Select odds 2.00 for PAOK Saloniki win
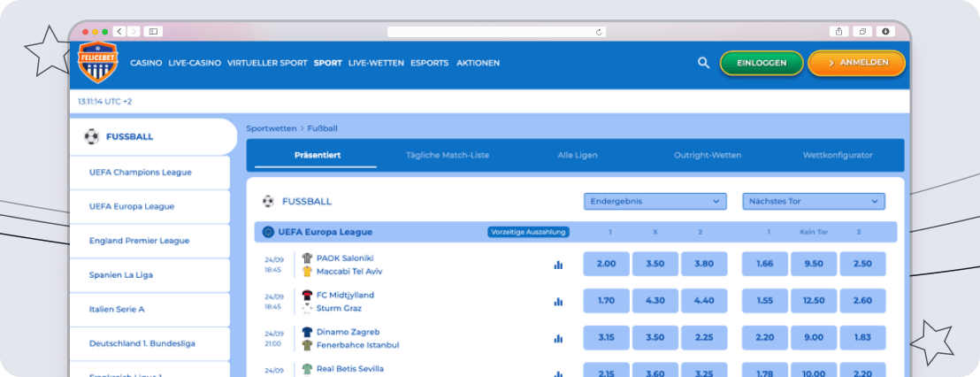 point(606,264)
